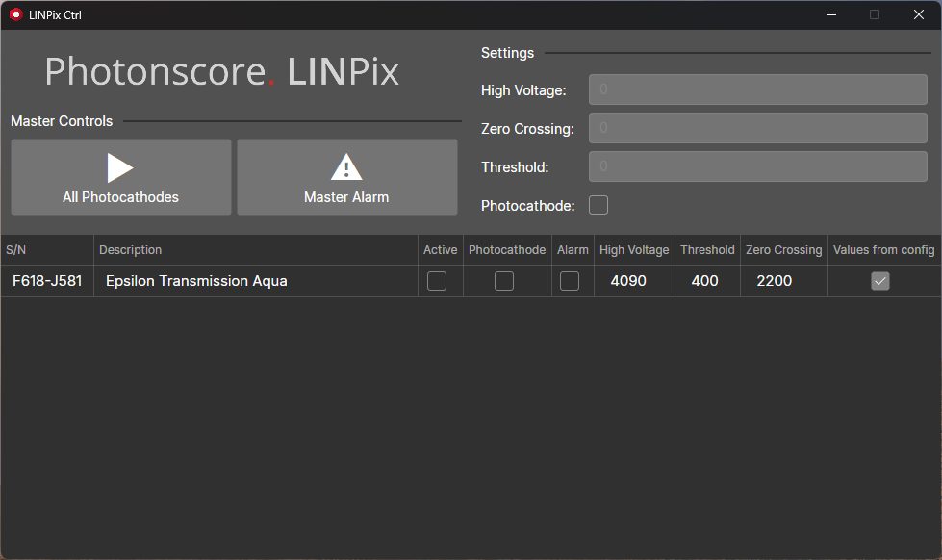Select Epsilon Transmission Aqua description cell

[x=256, y=281]
